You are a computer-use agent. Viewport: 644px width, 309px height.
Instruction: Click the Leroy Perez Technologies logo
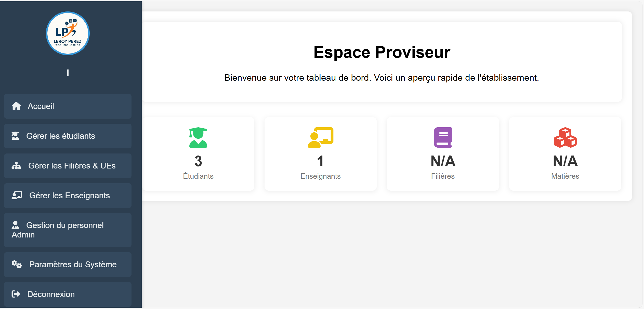click(x=68, y=33)
